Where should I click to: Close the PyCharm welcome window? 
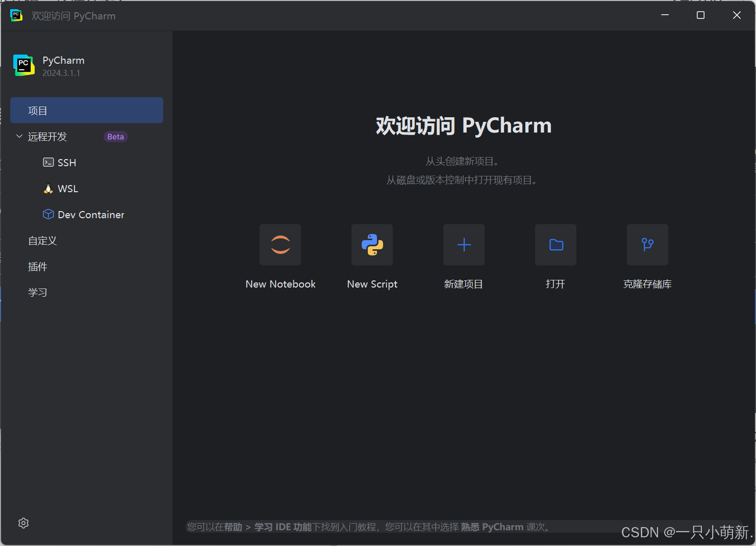point(737,15)
